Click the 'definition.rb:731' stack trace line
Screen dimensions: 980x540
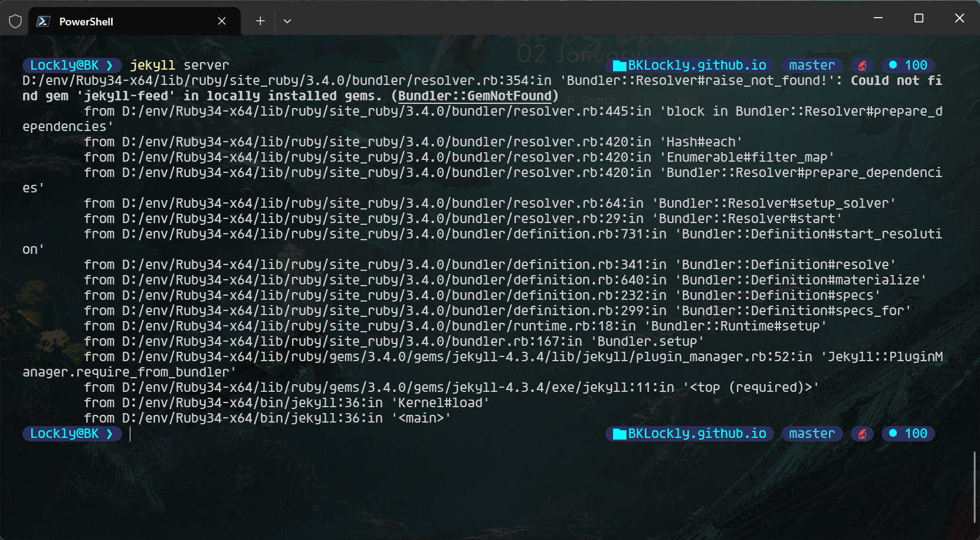pos(482,241)
